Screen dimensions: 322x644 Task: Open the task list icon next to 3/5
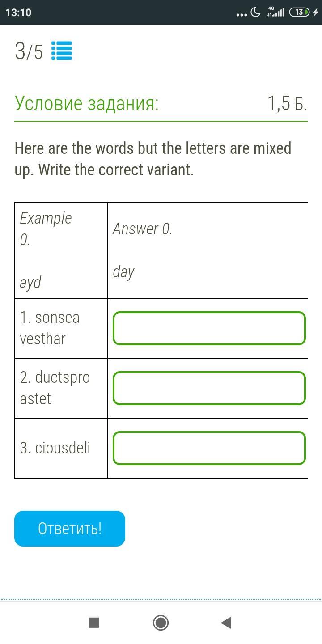point(62,51)
